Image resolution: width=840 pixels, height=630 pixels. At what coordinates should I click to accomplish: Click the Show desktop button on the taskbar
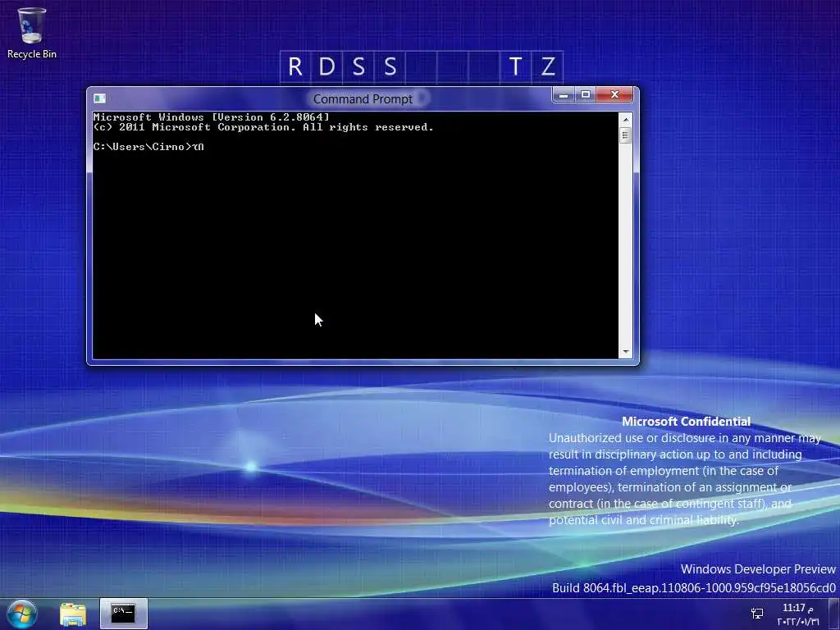click(x=834, y=614)
